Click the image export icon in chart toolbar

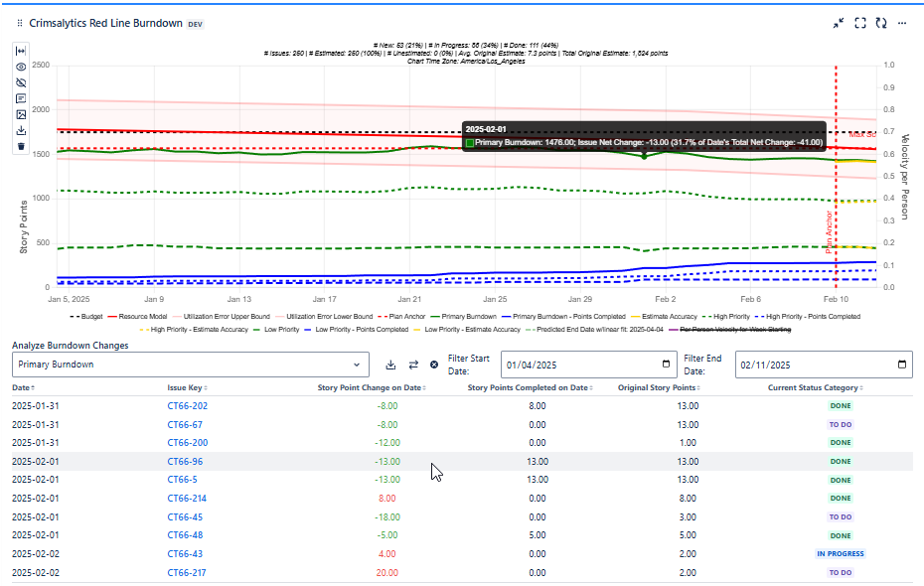(21, 114)
